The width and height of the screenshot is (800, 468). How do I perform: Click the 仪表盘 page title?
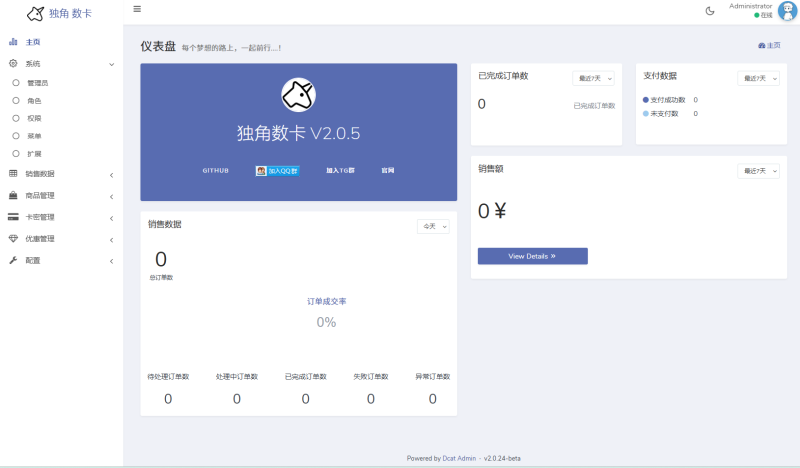[158, 46]
